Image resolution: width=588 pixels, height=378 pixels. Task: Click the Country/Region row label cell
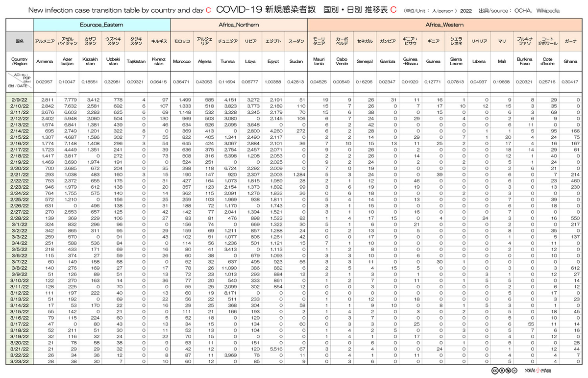point(19,62)
